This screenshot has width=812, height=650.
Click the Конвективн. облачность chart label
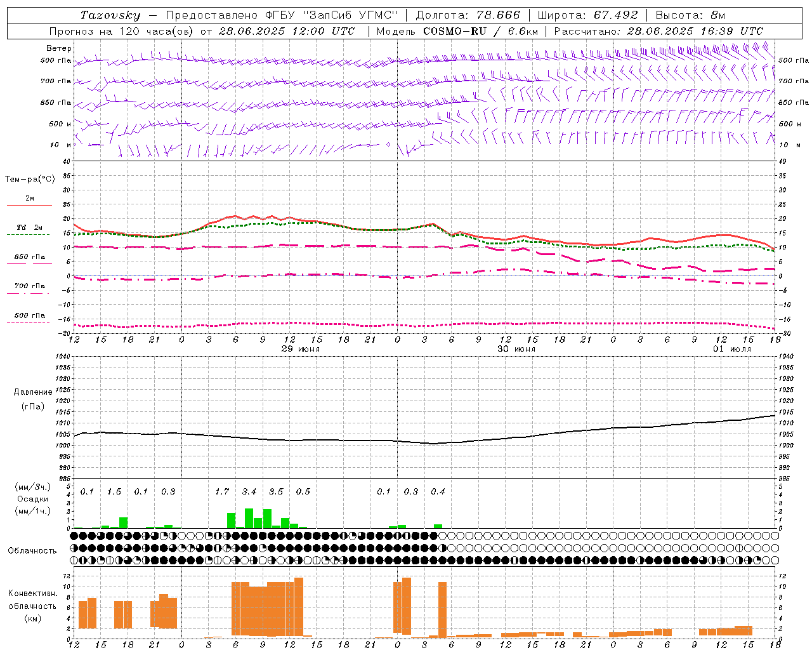pyautogui.click(x=33, y=600)
